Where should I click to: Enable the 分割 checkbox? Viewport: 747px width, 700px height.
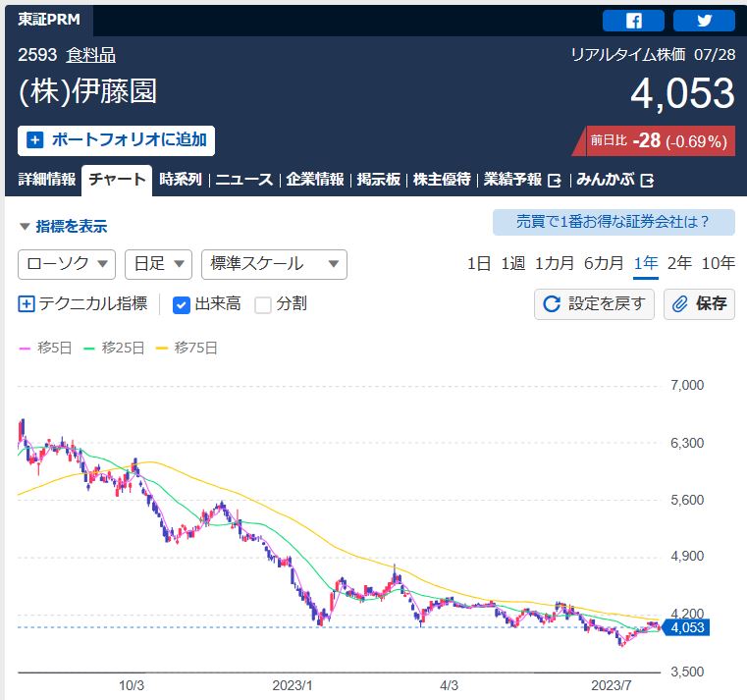(263, 304)
